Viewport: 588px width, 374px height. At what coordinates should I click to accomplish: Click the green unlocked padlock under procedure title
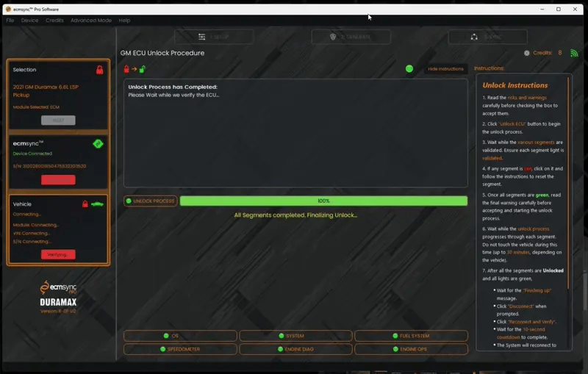pos(143,69)
